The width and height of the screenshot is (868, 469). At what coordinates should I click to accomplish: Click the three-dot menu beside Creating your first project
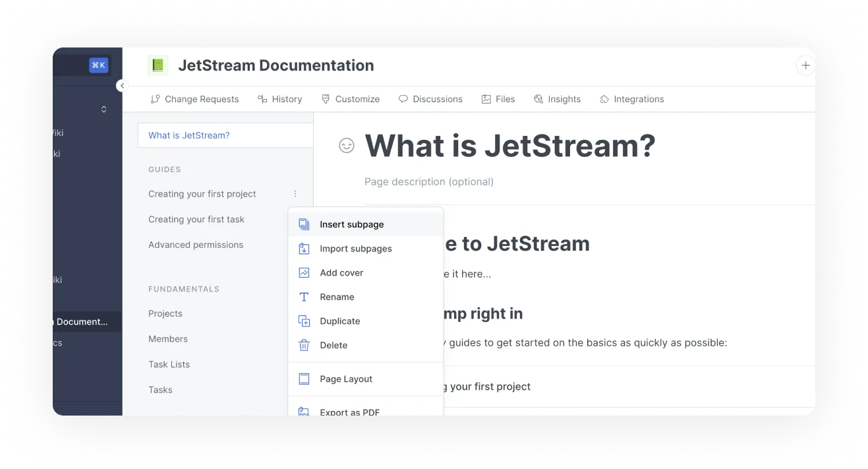point(295,194)
